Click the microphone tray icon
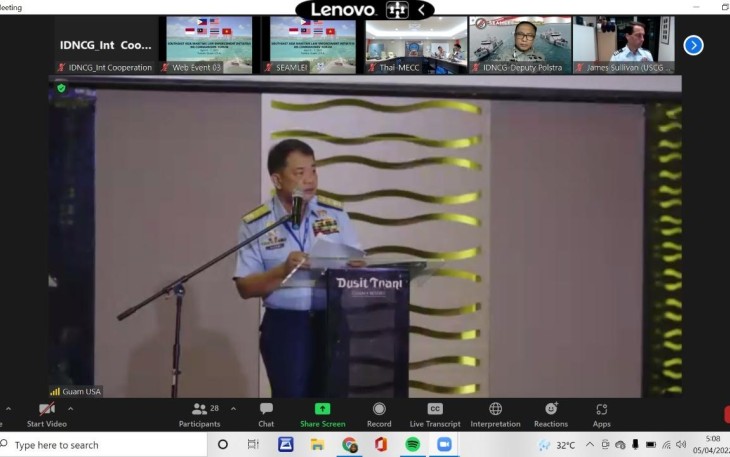This screenshot has height=457, width=730. [635, 444]
